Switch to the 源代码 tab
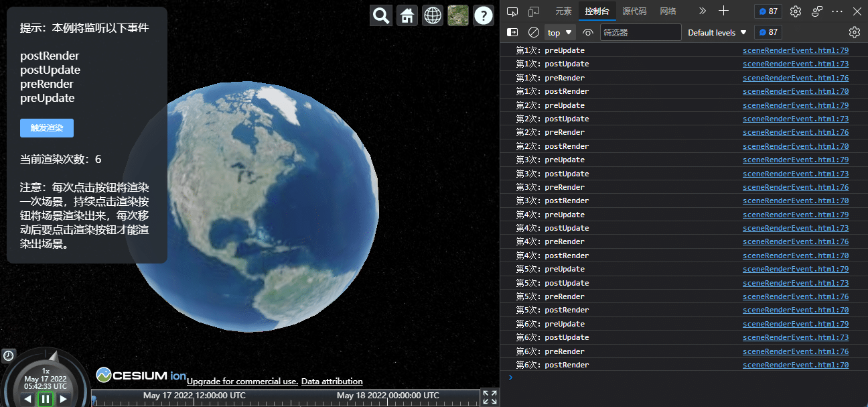The width and height of the screenshot is (868, 407). pyautogui.click(x=634, y=11)
